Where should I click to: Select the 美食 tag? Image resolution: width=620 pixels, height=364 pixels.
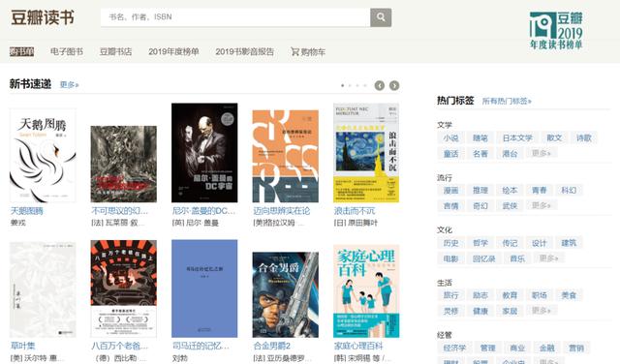(x=569, y=295)
